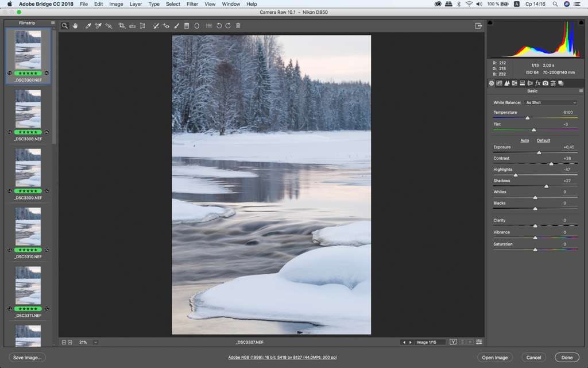
Task: Select the Hand tool
Action: point(75,26)
